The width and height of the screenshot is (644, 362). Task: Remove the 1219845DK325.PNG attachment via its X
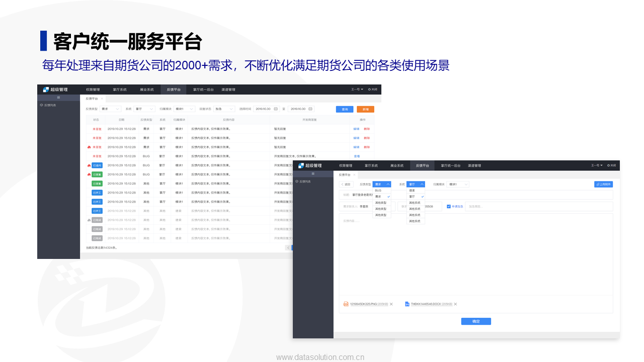[391, 304]
